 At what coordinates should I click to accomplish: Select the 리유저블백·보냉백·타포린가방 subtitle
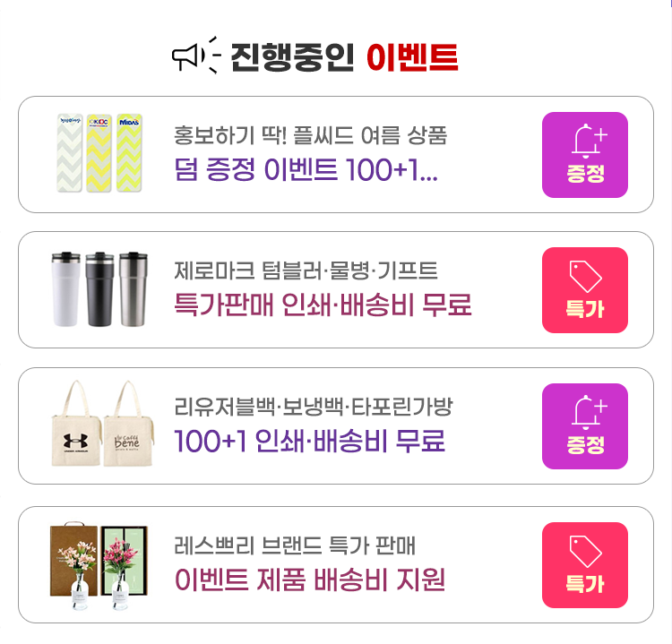pyautogui.click(x=314, y=407)
